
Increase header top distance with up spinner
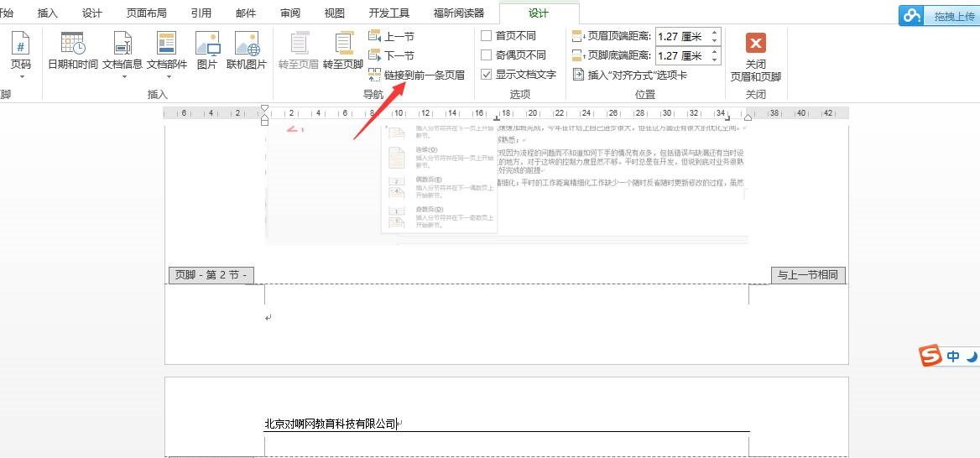(x=715, y=33)
